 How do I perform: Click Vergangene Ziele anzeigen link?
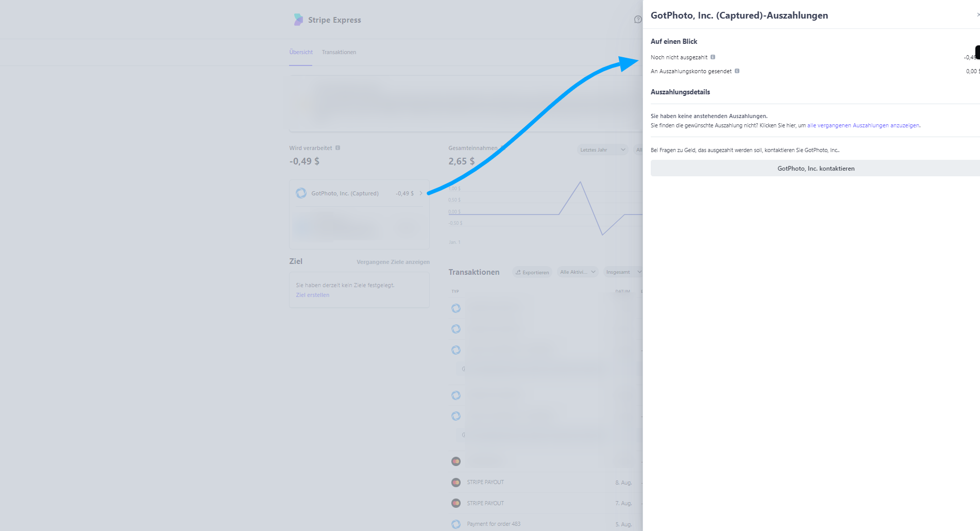(393, 262)
